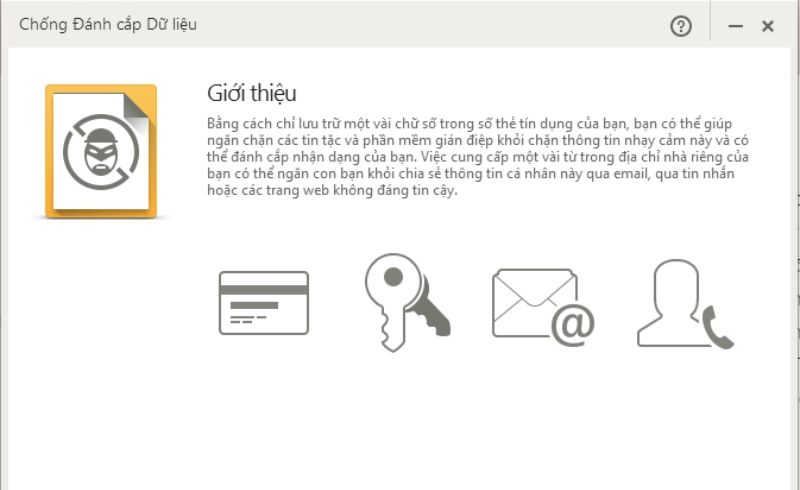Click the window title Chống Đánh cắp Dữ liệu

pyautogui.click(x=108, y=24)
